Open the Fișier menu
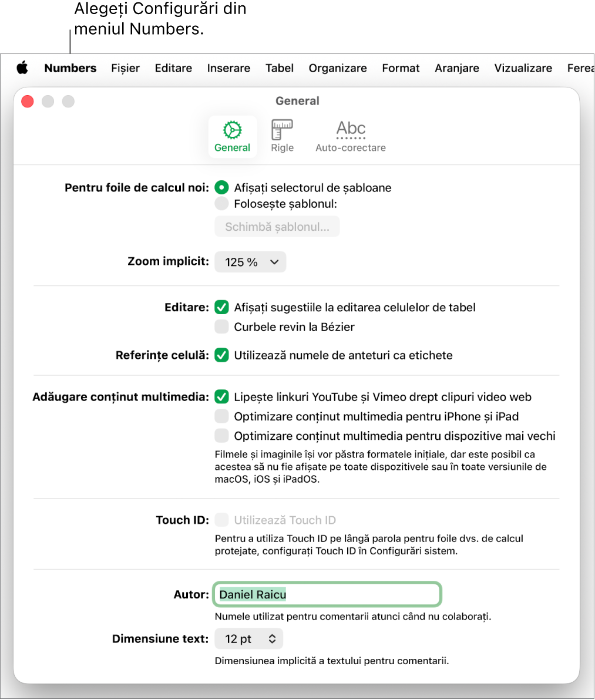 click(126, 68)
